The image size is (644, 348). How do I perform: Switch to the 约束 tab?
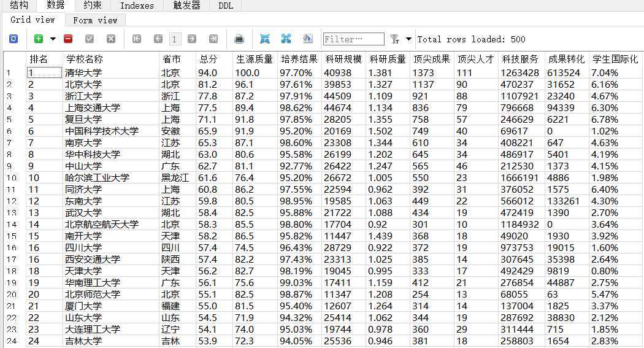coord(93,6)
